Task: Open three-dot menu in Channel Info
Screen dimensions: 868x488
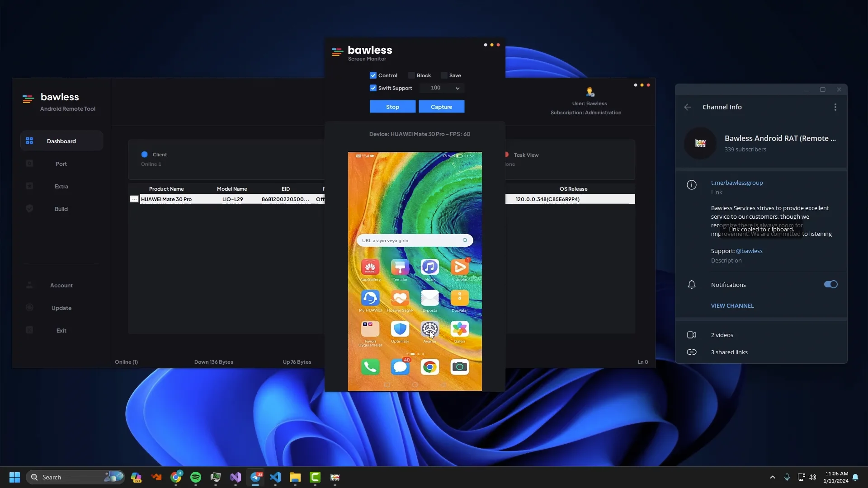Action: (835, 107)
